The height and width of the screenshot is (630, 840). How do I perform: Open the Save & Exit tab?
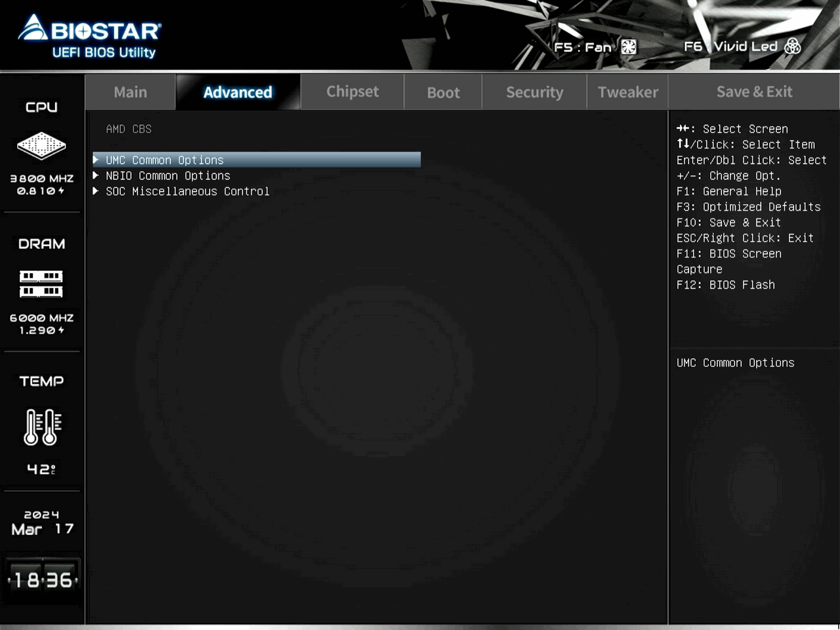click(x=754, y=92)
